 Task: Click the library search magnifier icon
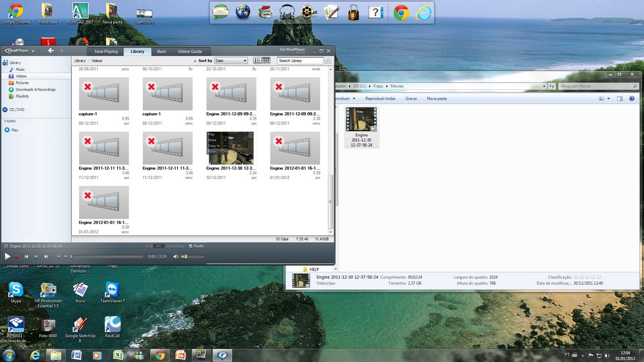click(x=328, y=61)
